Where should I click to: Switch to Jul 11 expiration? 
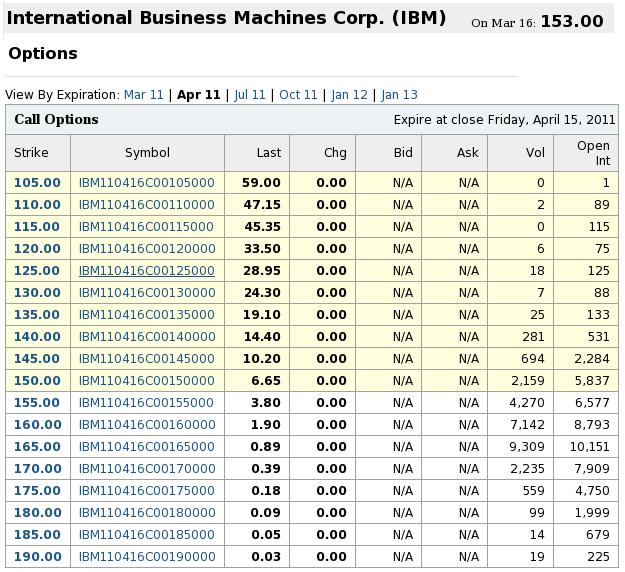250,94
